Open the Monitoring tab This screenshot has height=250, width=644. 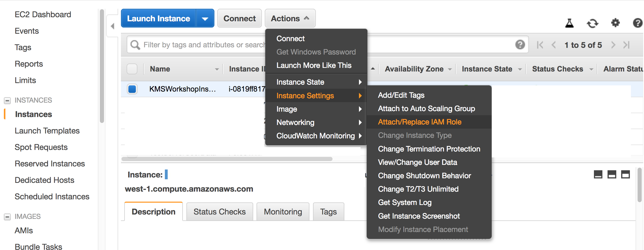(x=283, y=212)
